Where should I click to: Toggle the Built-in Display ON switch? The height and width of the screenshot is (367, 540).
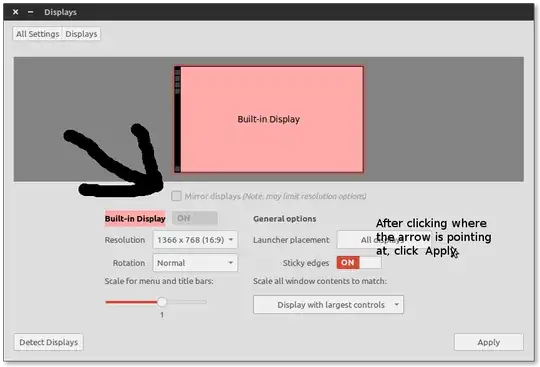(195, 218)
